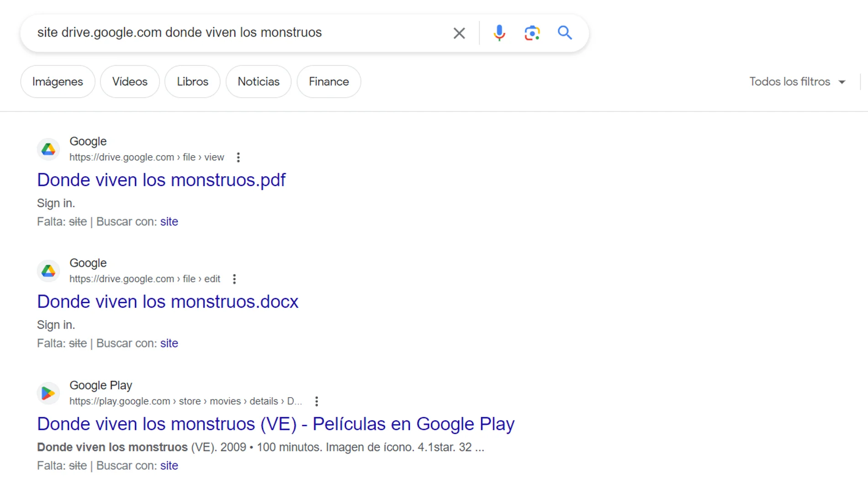The width and height of the screenshot is (868, 488).
Task: Switch to the Libros filter tab
Action: (192, 82)
